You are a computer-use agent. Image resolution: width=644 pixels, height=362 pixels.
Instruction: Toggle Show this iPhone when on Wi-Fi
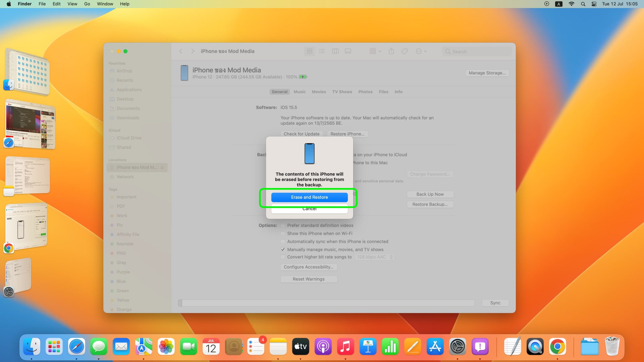point(283,234)
